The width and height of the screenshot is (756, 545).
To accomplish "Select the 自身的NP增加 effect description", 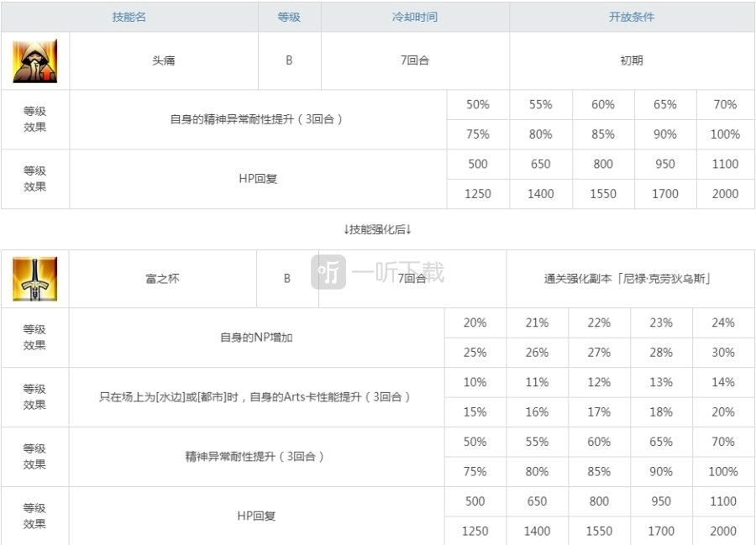I will point(256,338).
